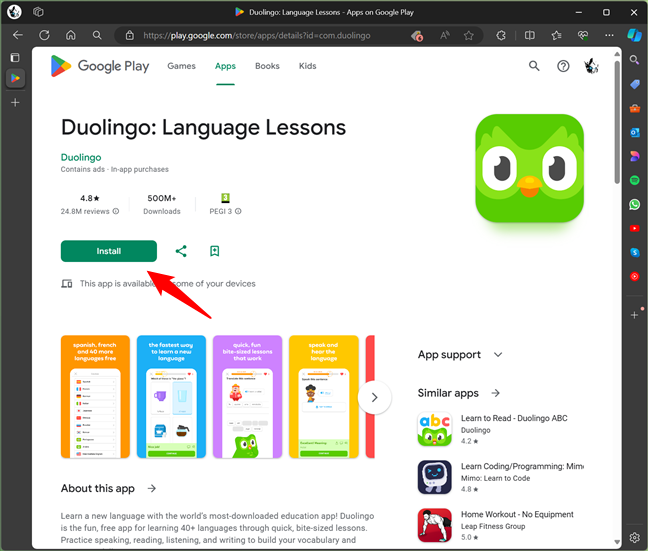
Task: Open Read aloud icon in address bar
Action: point(445,35)
